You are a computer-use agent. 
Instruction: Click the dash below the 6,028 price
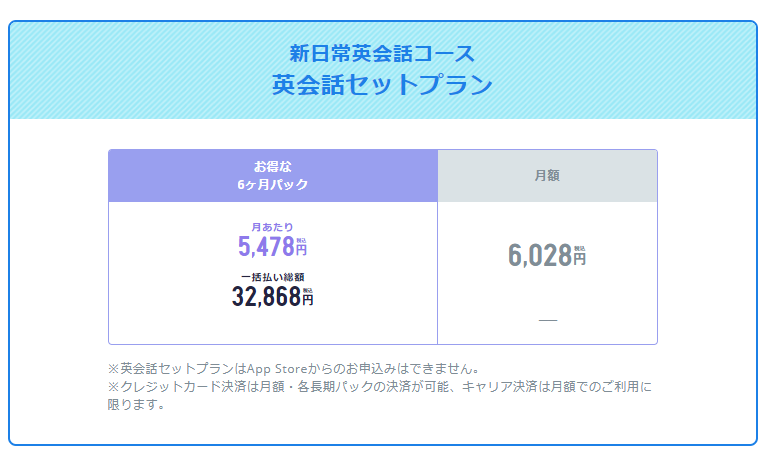pos(547,320)
